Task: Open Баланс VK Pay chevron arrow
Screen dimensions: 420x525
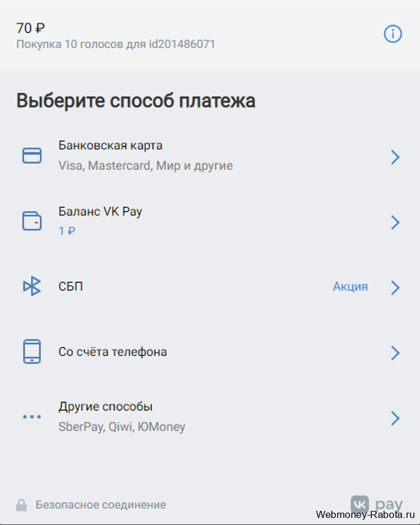Action: (395, 222)
